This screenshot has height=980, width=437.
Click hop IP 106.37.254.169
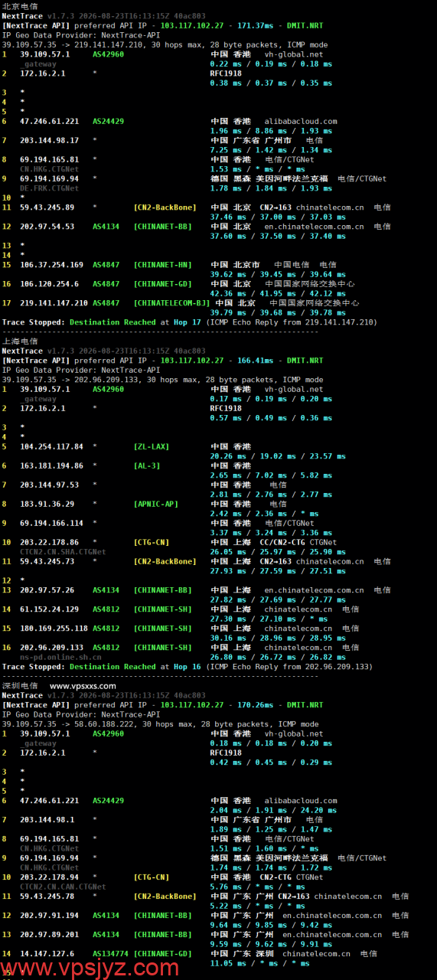[x=51, y=264]
